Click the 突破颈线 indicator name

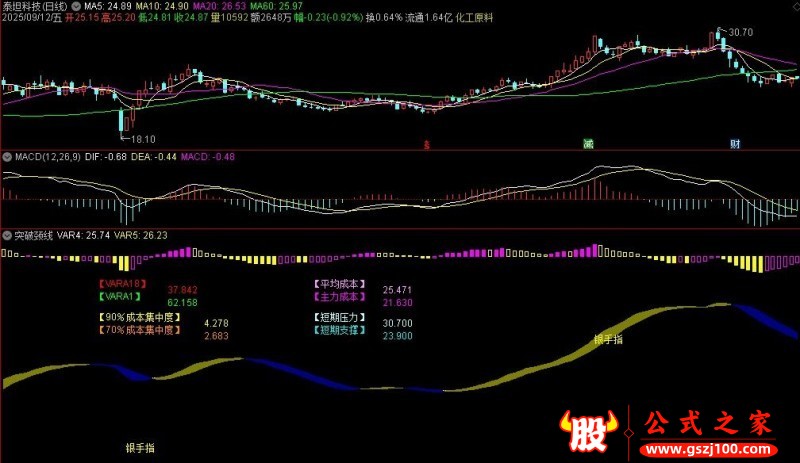point(34,235)
